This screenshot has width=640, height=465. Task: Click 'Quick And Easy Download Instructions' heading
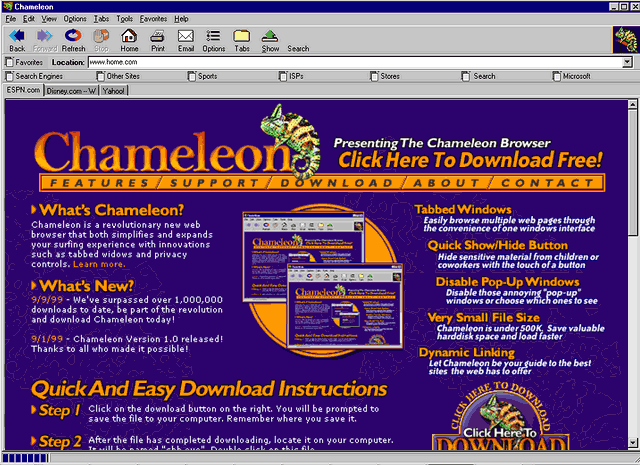[x=209, y=389]
